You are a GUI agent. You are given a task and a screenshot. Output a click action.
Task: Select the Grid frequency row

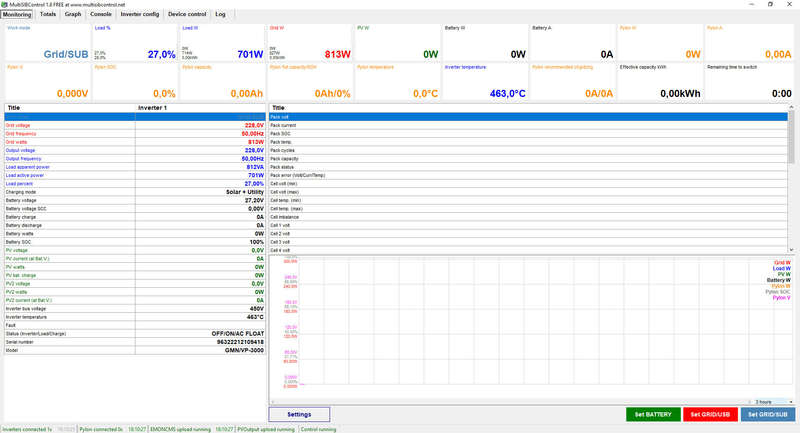pyautogui.click(x=135, y=134)
